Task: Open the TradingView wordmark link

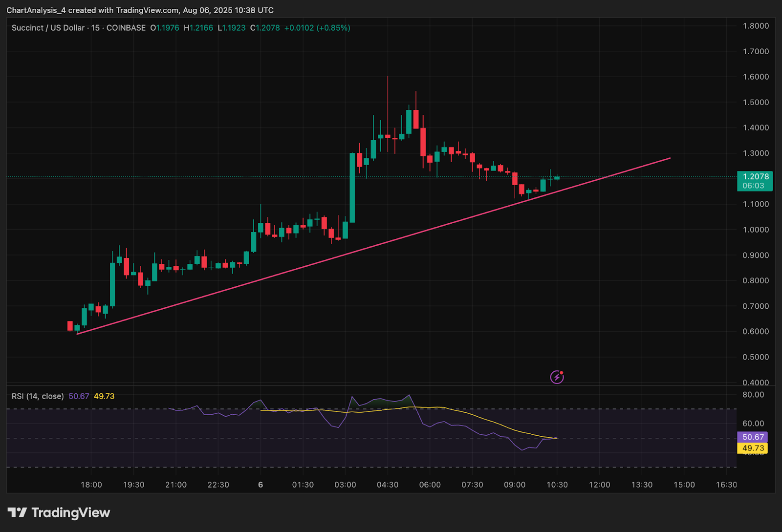Action: pos(71,512)
